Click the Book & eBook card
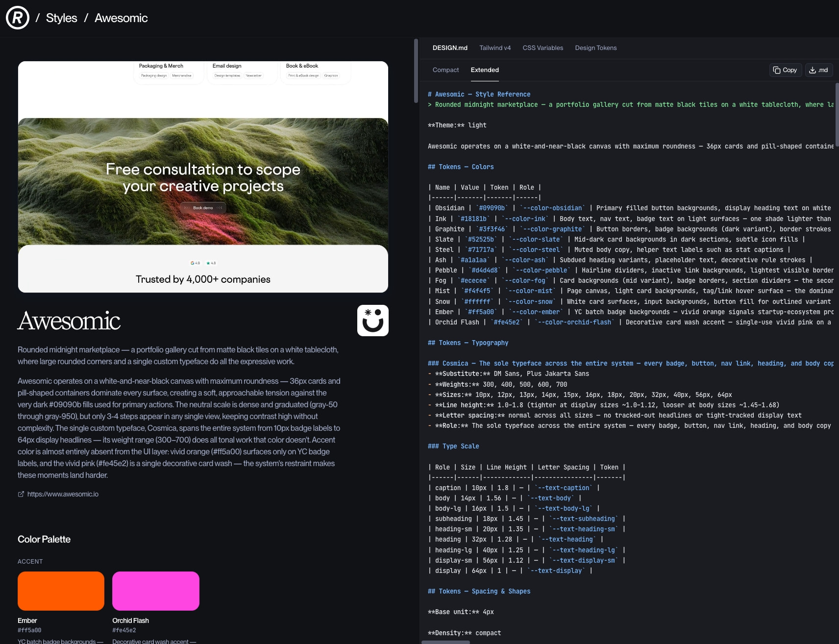Screen dimensions: 839x644 (x=316, y=72)
